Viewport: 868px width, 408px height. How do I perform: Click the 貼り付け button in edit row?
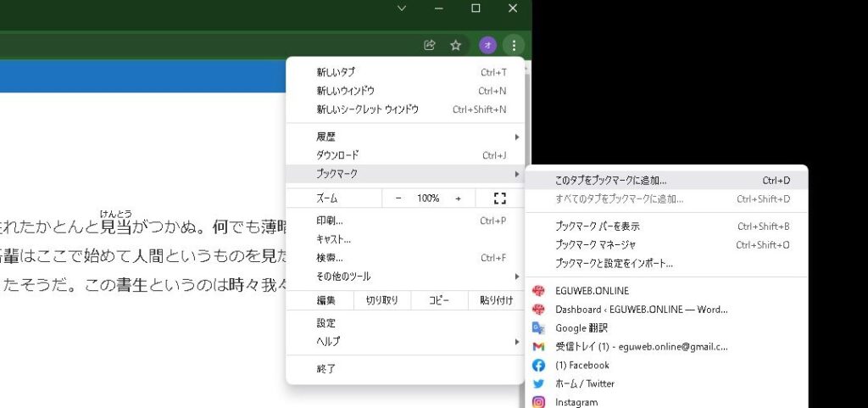tap(495, 300)
